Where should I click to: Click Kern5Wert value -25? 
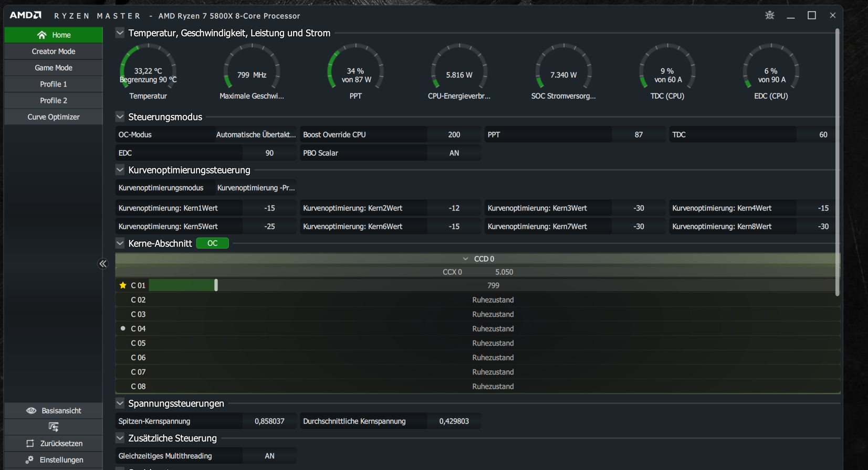tap(269, 227)
